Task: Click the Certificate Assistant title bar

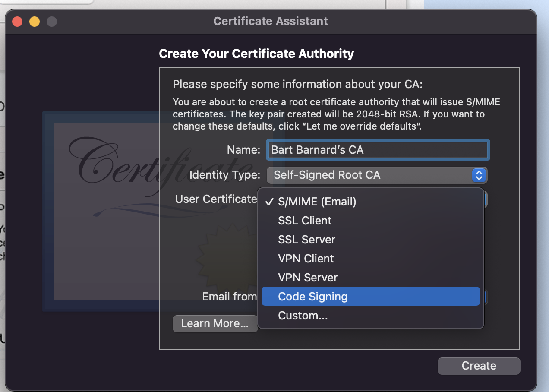Action: tap(271, 21)
